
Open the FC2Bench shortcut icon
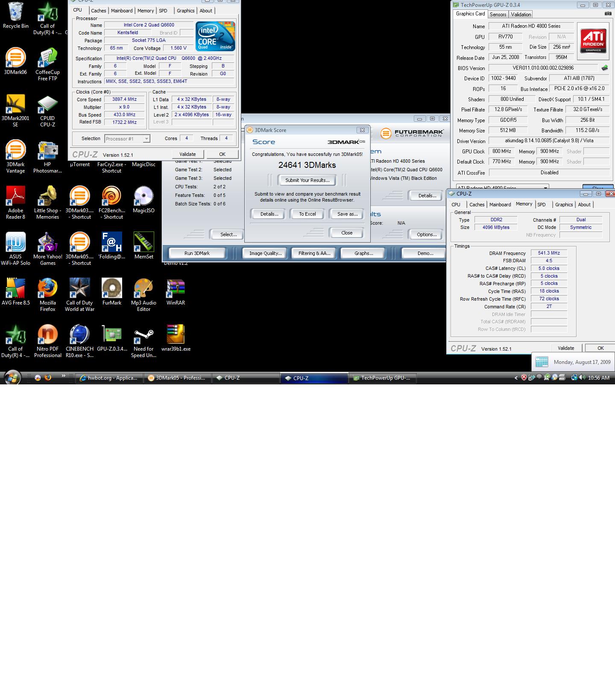click(111, 202)
